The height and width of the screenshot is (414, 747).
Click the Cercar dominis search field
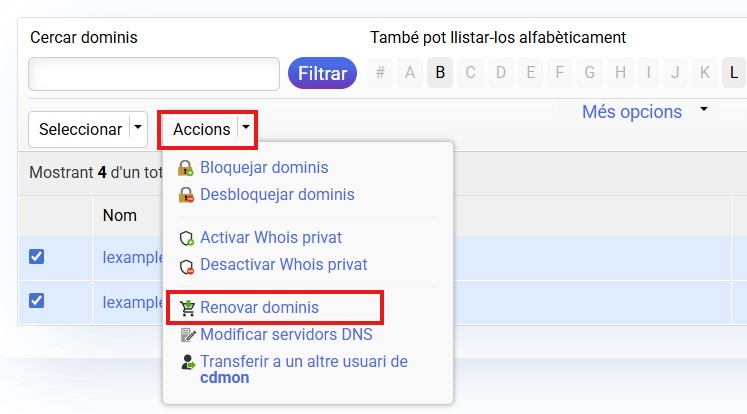coord(154,74)
